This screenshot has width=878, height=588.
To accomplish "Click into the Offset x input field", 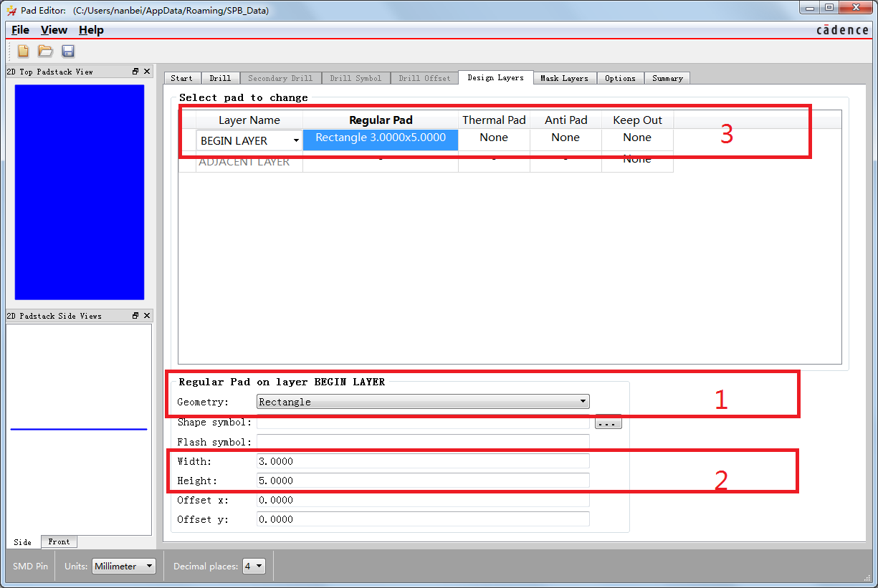I will click(423, 500).
